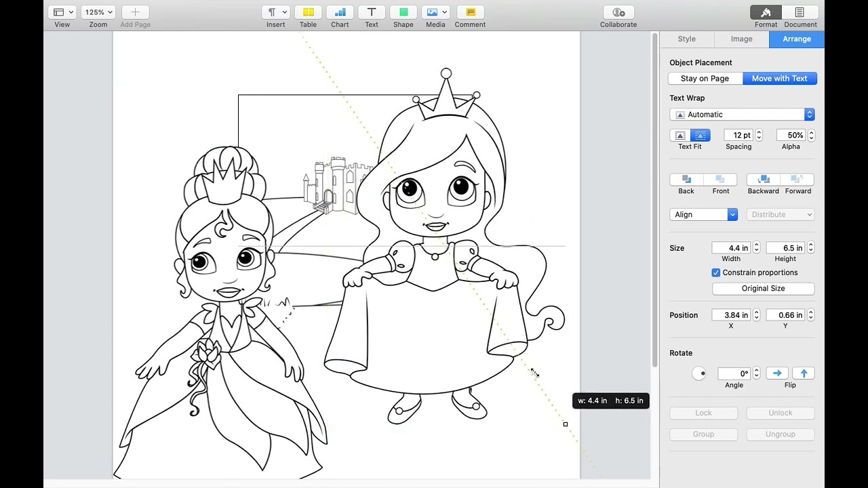The image size is (868, 488).
Task: Click the Unlock button
Action: click(781, 413)
